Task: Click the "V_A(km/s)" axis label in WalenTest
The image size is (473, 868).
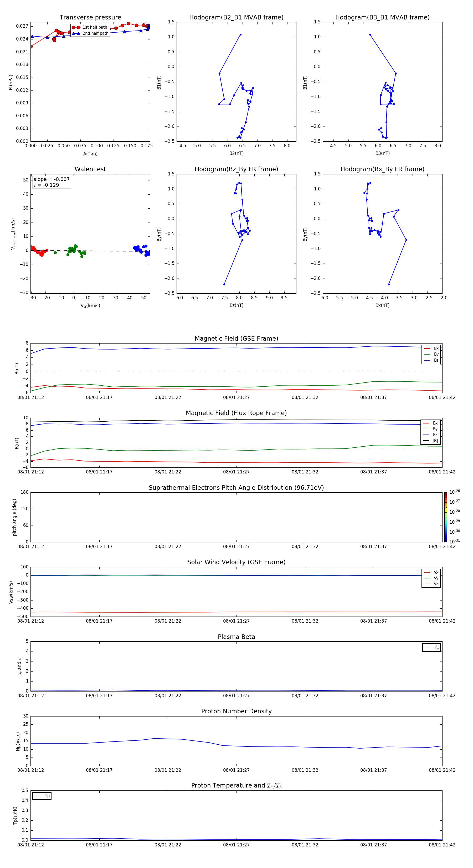Action: 90,306
